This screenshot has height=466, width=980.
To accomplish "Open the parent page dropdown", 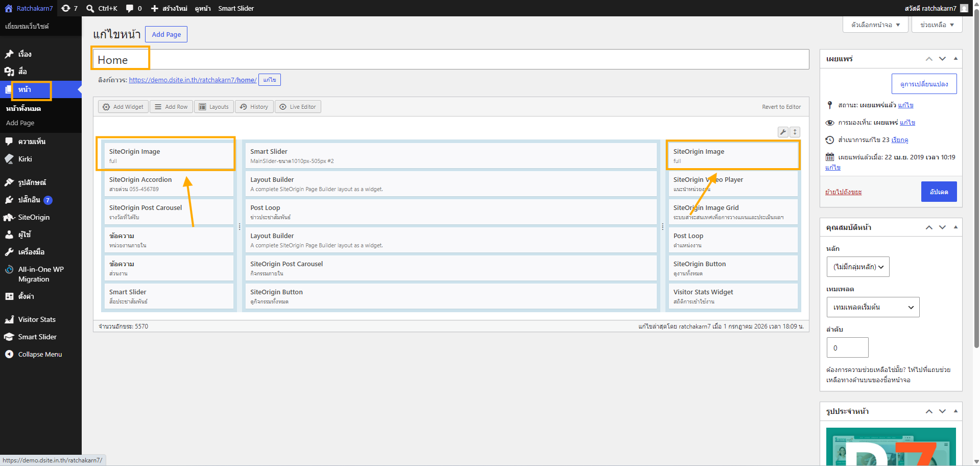I will click(x=858, y=267).
